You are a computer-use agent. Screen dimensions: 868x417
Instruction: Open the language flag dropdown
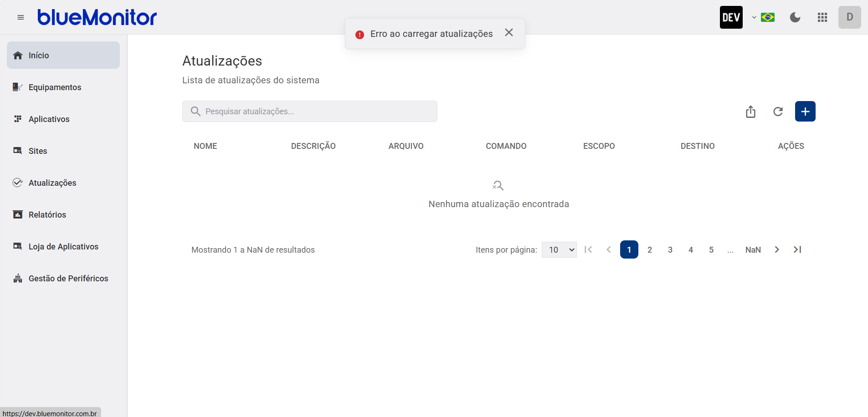764,17
